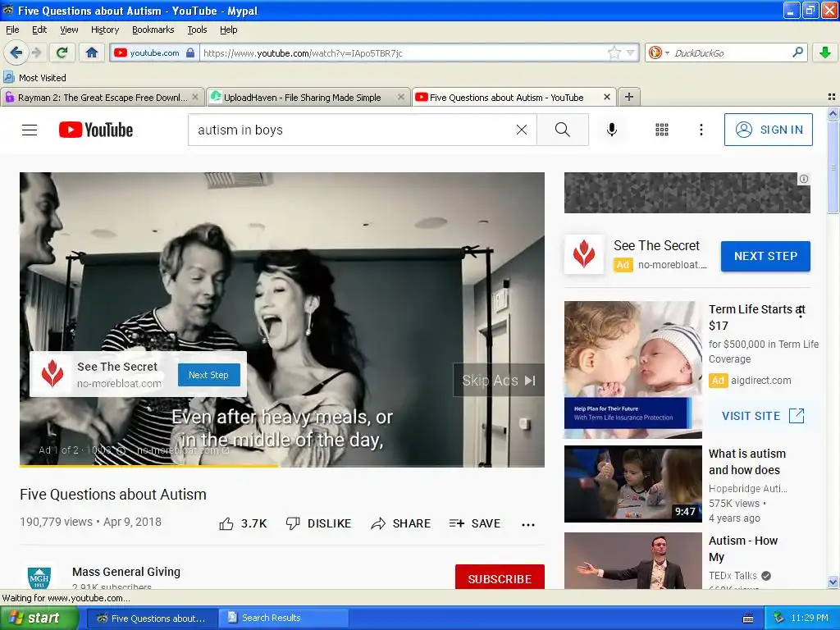Viewport: 840px width, 630px height.
Task: Click the NEXT STEP sidebar ad button
Action: click(765, 256)
